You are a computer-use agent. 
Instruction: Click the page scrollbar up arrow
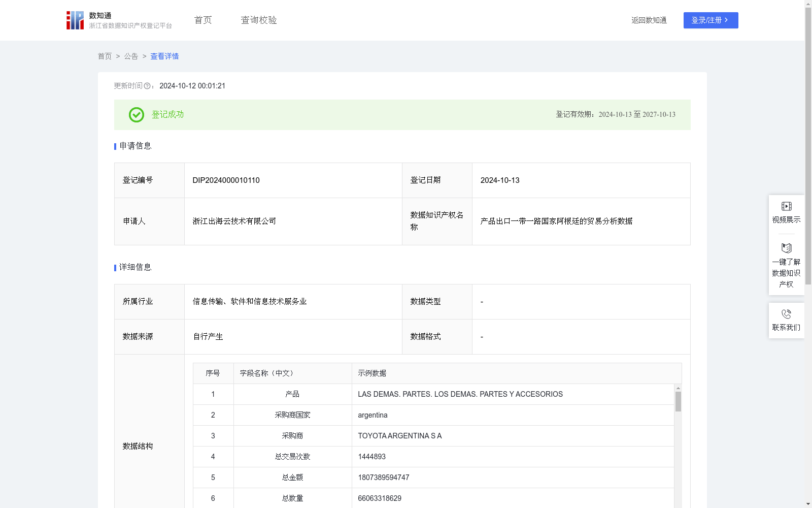(808, 4)
